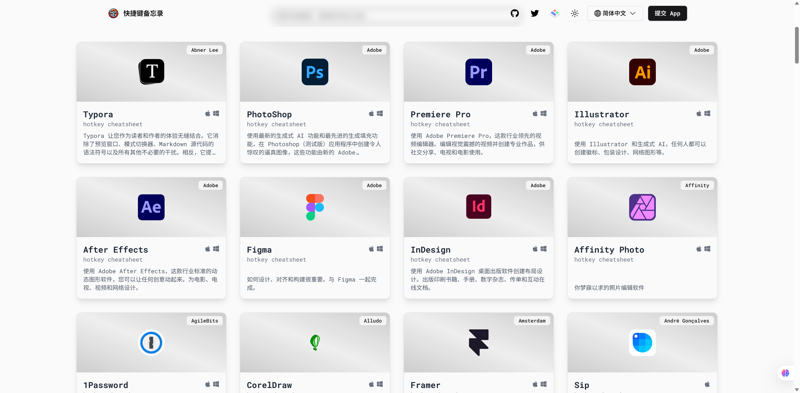Click the Affinity tag on Affinity Photo
Screen dimensions: 800x393
click(697, 185)
